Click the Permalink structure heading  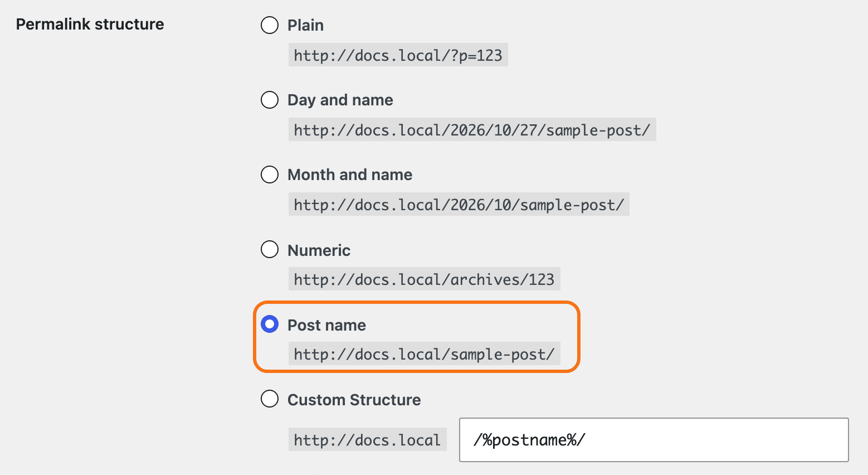click(x=90, y=24)
